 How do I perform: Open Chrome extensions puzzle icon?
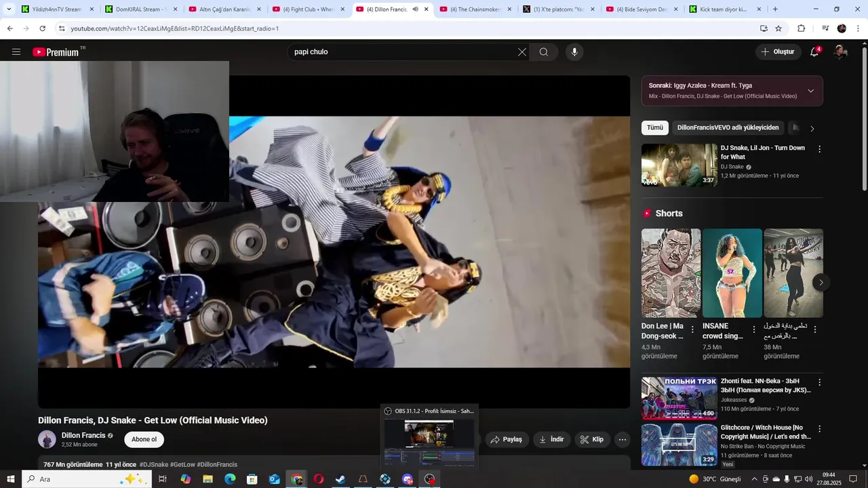point(802,28)
